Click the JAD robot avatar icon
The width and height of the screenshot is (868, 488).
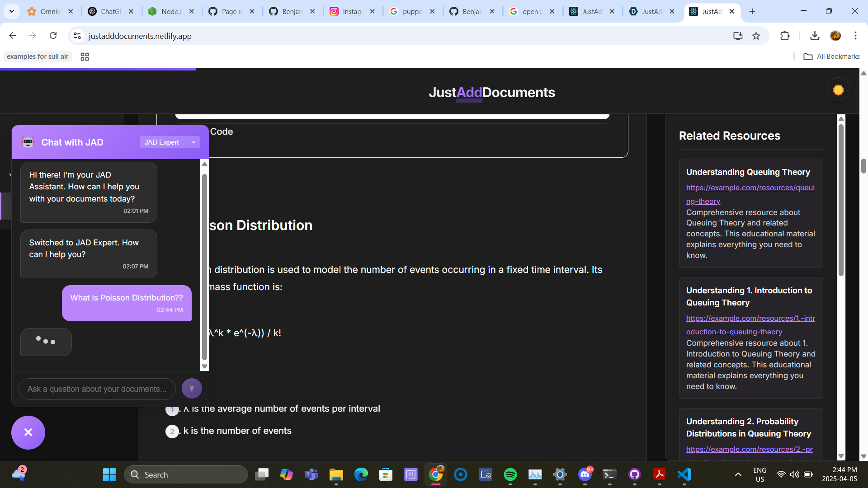tap(28, 142)
